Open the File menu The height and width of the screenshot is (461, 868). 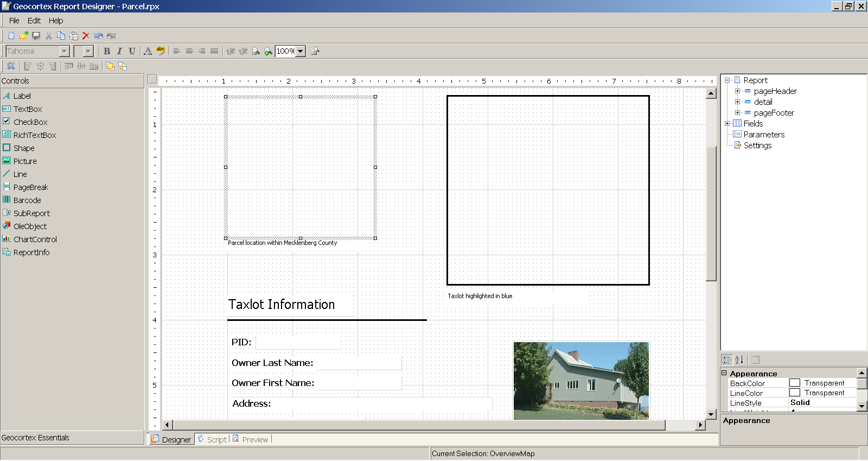(x=14, y=21)
